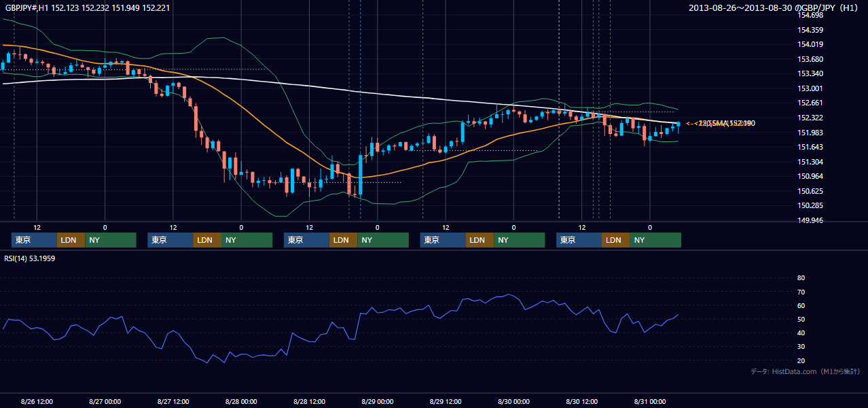Viewport: 868px width, 408px height.
Task: Select price axis label 151.643
Action: click(x=810, y=147)
